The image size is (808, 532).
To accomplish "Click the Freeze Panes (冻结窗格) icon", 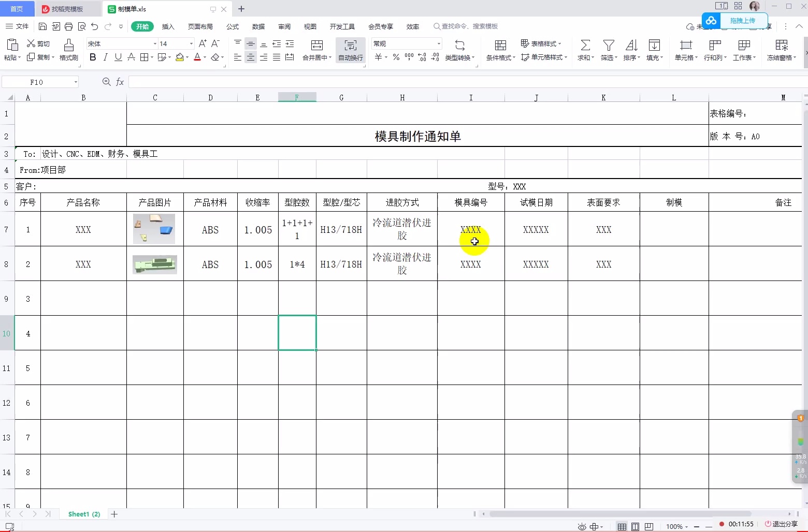I will pyautogui.click(x=782, y=45).
